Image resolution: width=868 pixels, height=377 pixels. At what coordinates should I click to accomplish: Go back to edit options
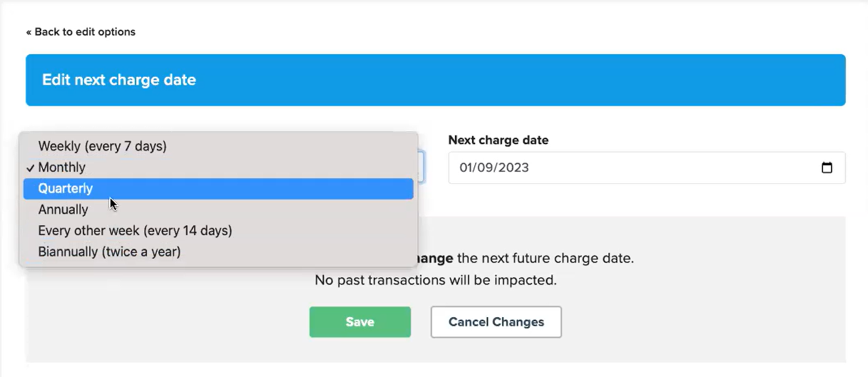click(x=81, y=32)
